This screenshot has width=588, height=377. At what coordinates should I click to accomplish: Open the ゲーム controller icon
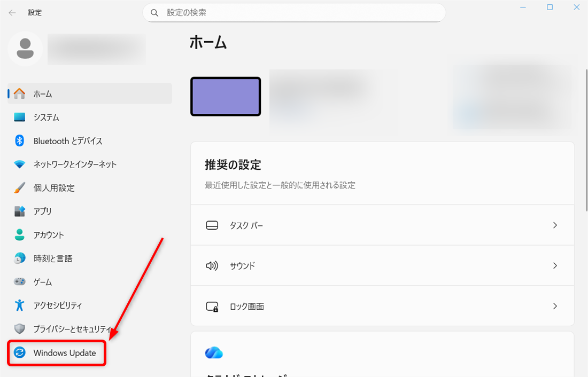pos(19,281)
